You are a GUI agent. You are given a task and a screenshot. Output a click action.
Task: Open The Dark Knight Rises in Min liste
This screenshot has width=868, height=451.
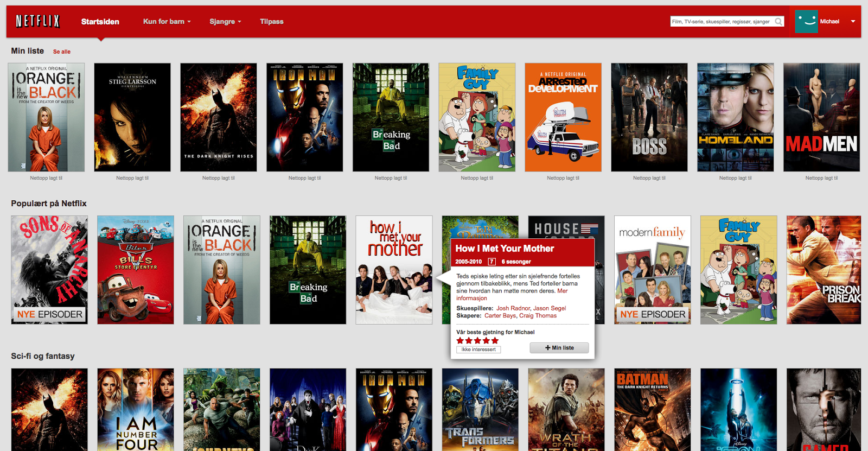point(219,117)
